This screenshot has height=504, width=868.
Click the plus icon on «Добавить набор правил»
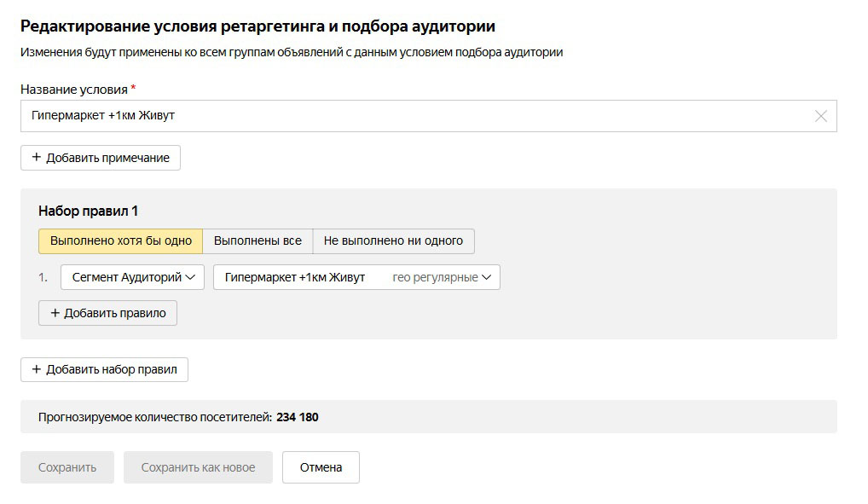(36, 369)
